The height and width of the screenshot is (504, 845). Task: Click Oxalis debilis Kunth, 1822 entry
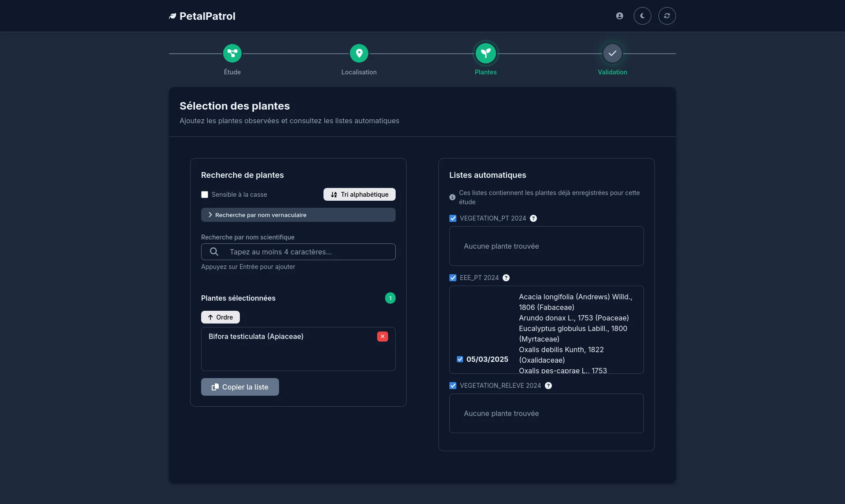(x=561, y=355)
